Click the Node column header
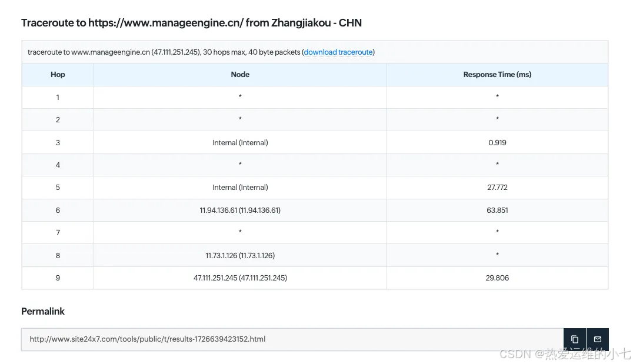The image size is (633, 364). [x=240, y=74]
